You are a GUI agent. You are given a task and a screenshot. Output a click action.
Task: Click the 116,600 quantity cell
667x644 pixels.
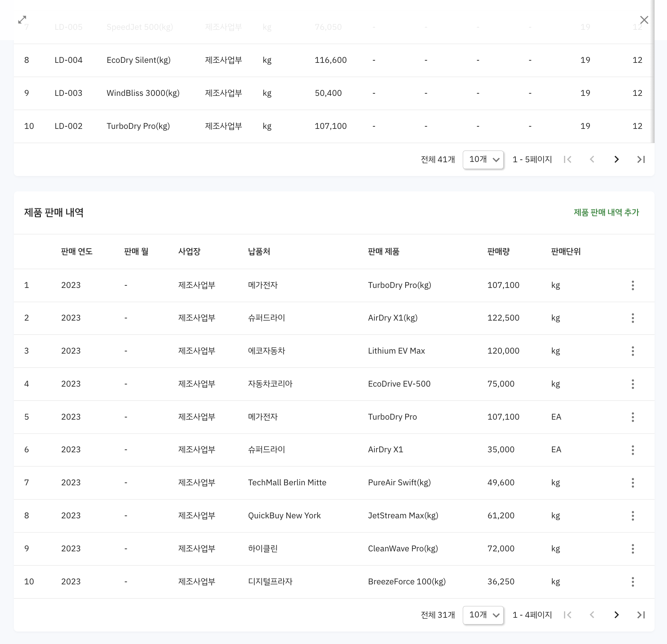tap(331, 60)
